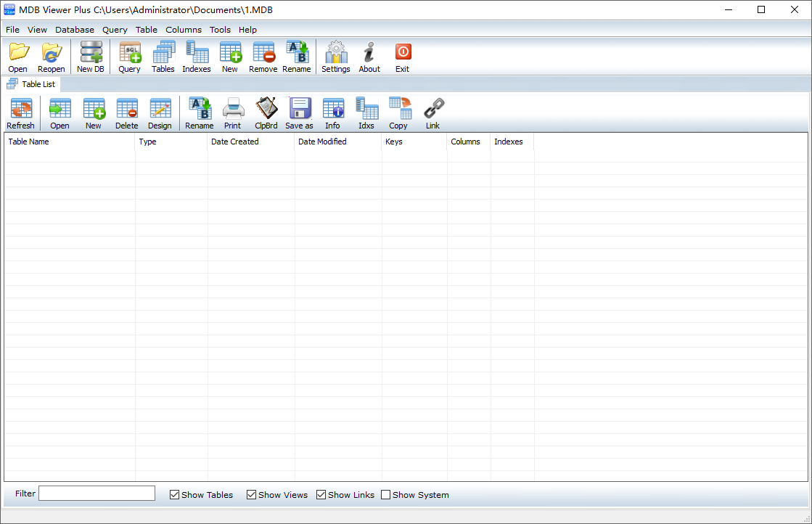
Task: Click the Indexes column header in the grid
Action: 512,142
